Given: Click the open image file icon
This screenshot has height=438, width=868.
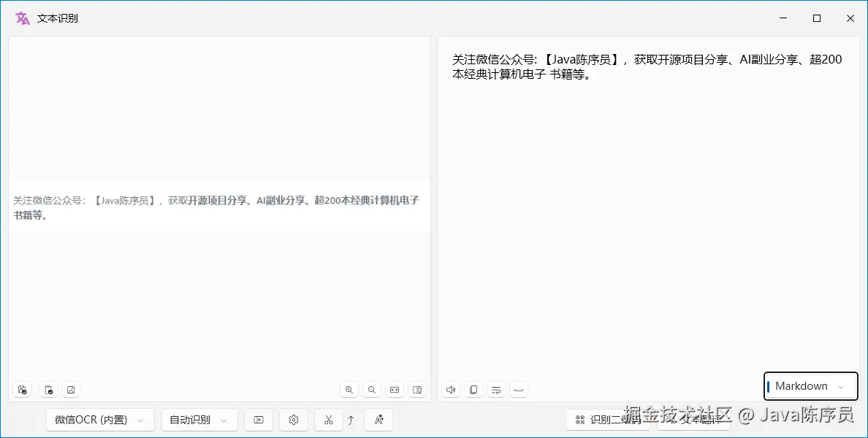Looking at the screenshot, I should point(71,389).
